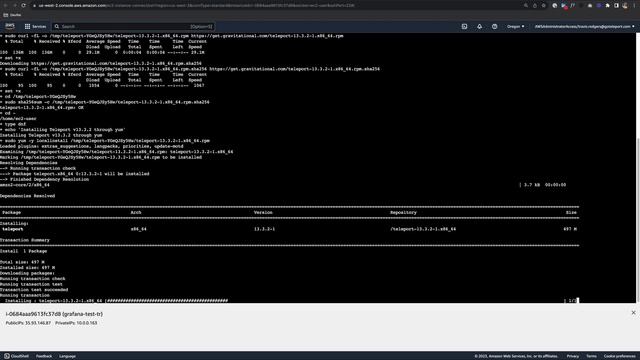This screenshot has width=640, height=360.
Task: Close the instance info panel
Action: 633,313
